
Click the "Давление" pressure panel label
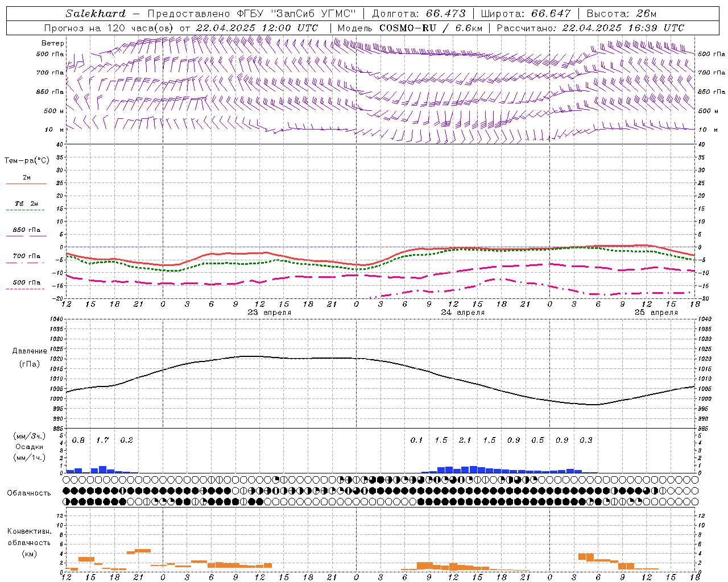point(30,351)
